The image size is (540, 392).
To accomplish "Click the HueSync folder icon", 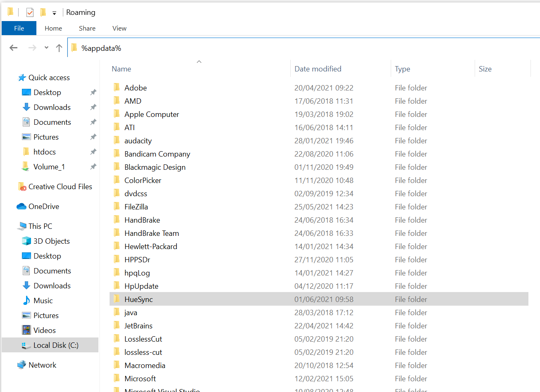I will [x=117, y=299].
